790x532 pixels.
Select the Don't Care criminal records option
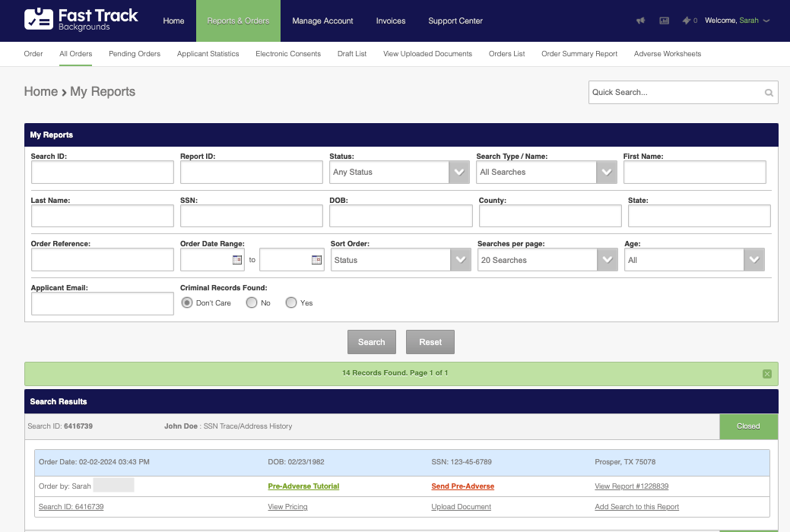tap(187, 302)
